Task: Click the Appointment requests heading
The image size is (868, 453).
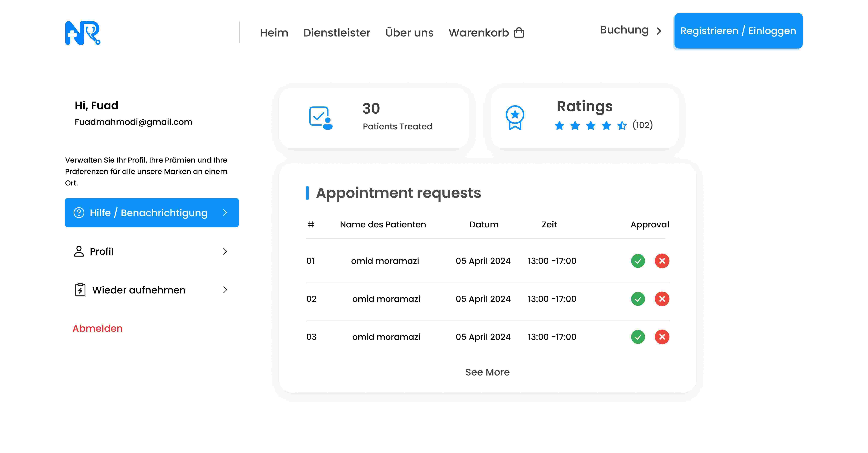Action: click(x=398, y=193)
